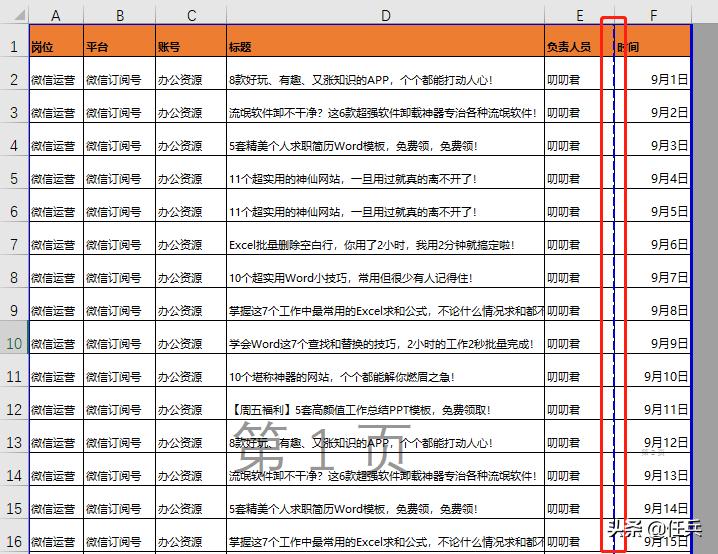Click title cell 学会Word这7个查找和替换的技巧

(x=386, y=337)
